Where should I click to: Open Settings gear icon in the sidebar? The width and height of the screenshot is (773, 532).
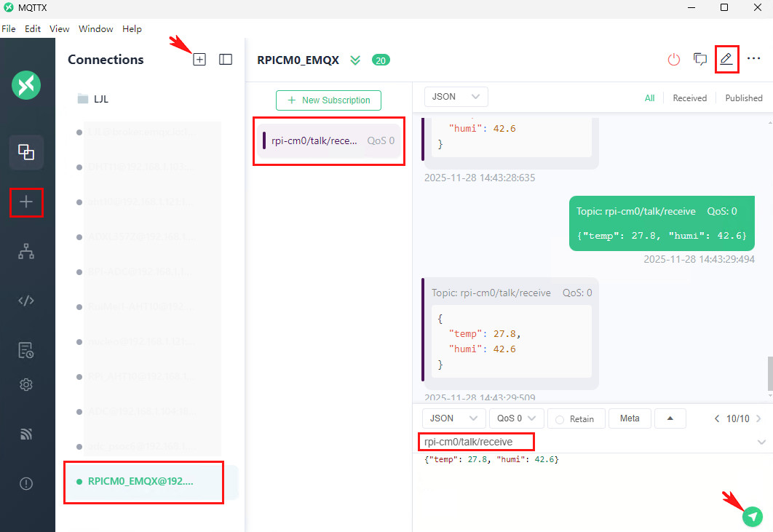tap(26, 384)
